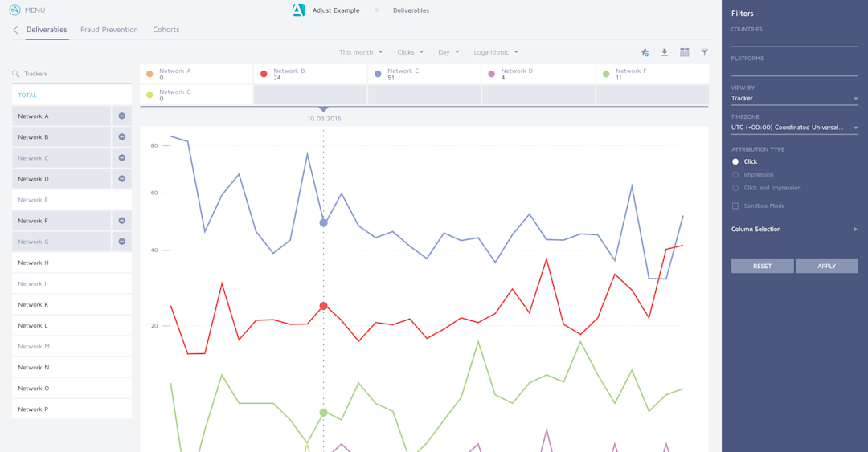Click the search magnifier next to Trackers
Screen dimensions: 868x452
pyautogui.click(x=15, y=74)
